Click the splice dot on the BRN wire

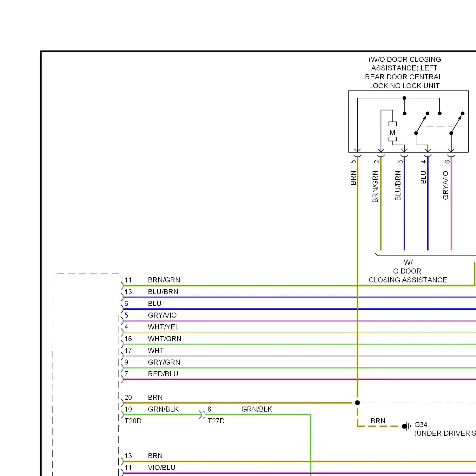coord(357,403)
